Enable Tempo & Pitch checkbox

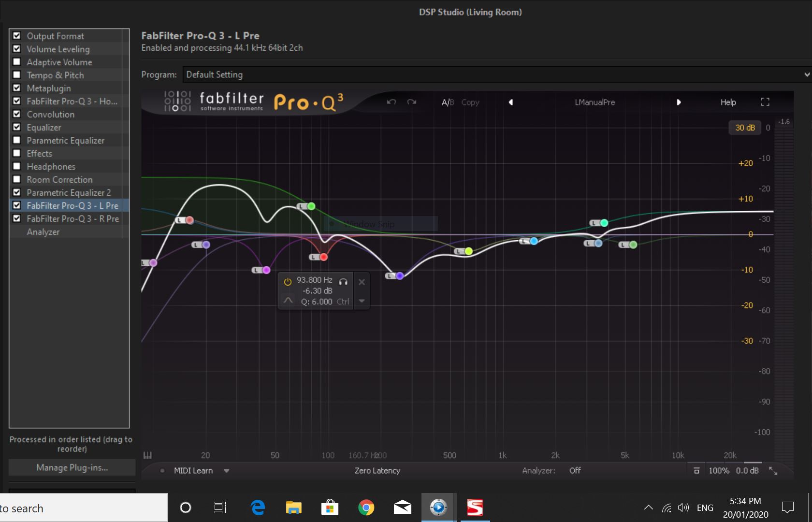coord(17,74)
